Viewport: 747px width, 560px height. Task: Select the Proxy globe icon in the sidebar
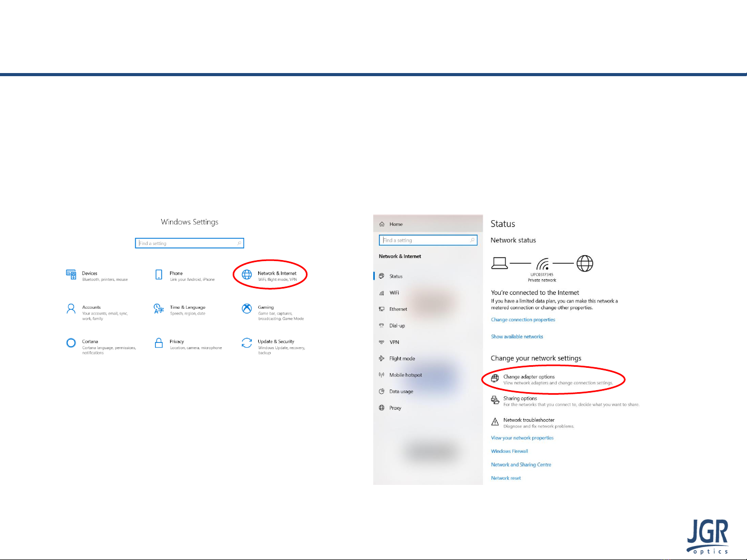coord(382,408)
